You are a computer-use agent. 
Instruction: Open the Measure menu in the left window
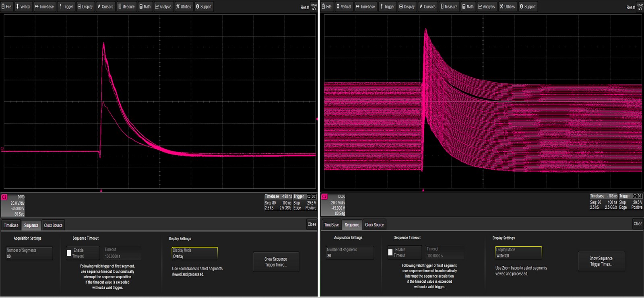tap(126, 6)
